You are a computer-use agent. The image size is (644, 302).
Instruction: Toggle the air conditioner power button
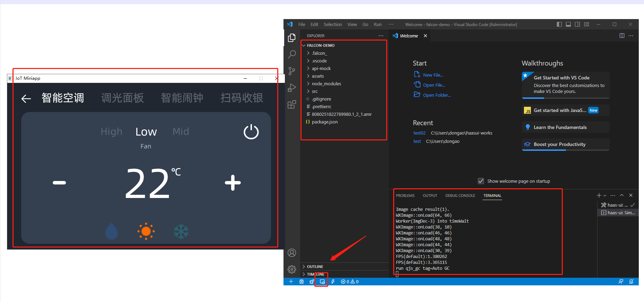pyautogui.click(x=251, y=132)
